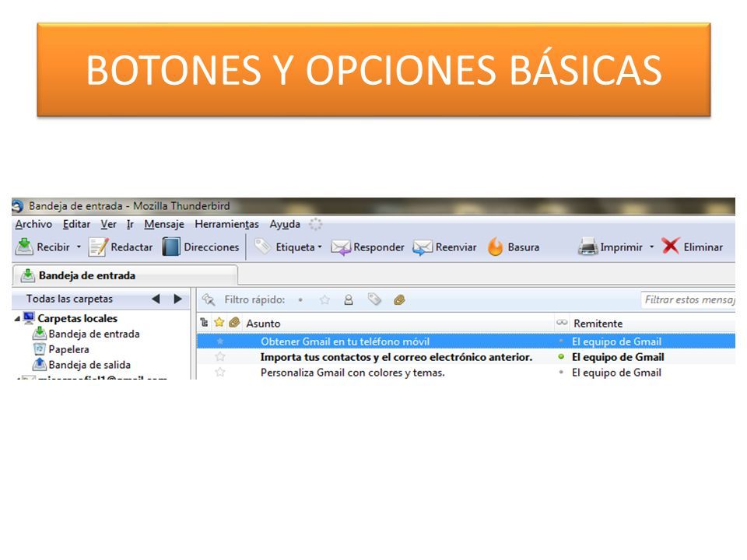Sort messages by the Remitente column
Image resolution: width=747 pixels, height=560 pixels.
pos(598,324)
